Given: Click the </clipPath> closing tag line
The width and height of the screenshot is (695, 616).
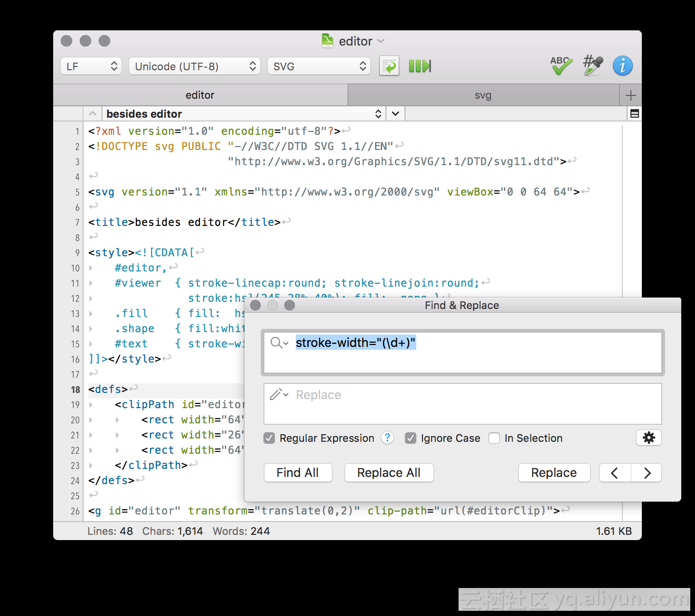Looking at the screenshot, I should (151, 465).
